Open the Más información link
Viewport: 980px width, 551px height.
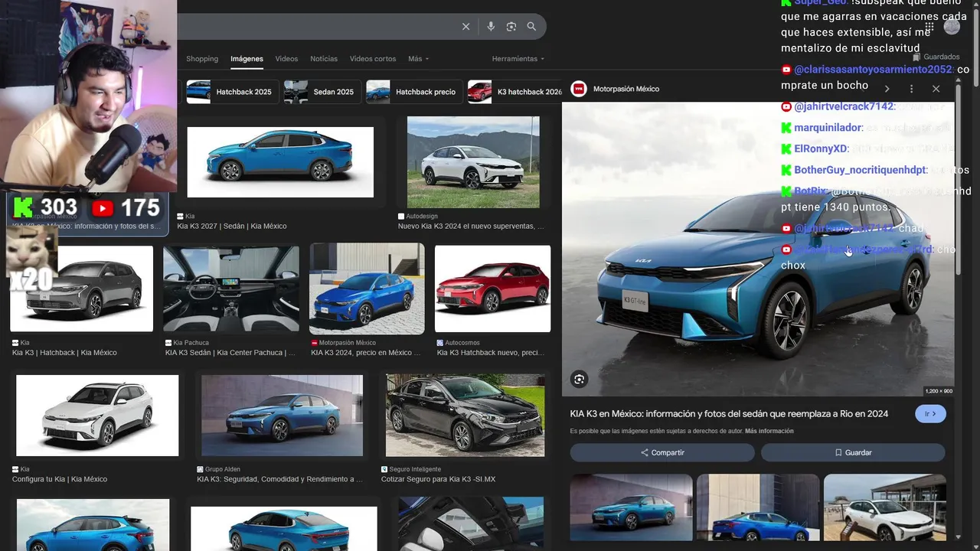(x=769, y=431)
